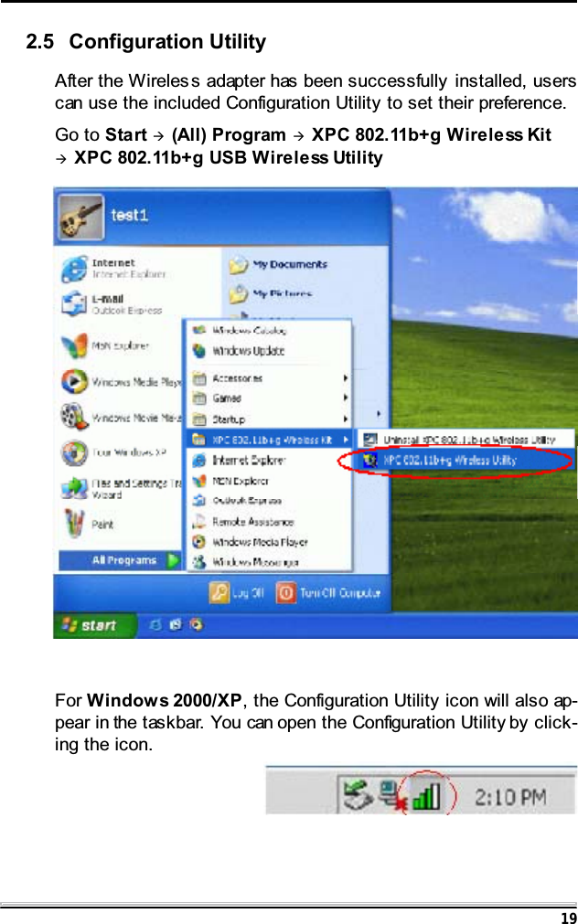This screenshot has width=578, height=924.
Task: Click the Remote Assistance icon
Action: point(199,522)
